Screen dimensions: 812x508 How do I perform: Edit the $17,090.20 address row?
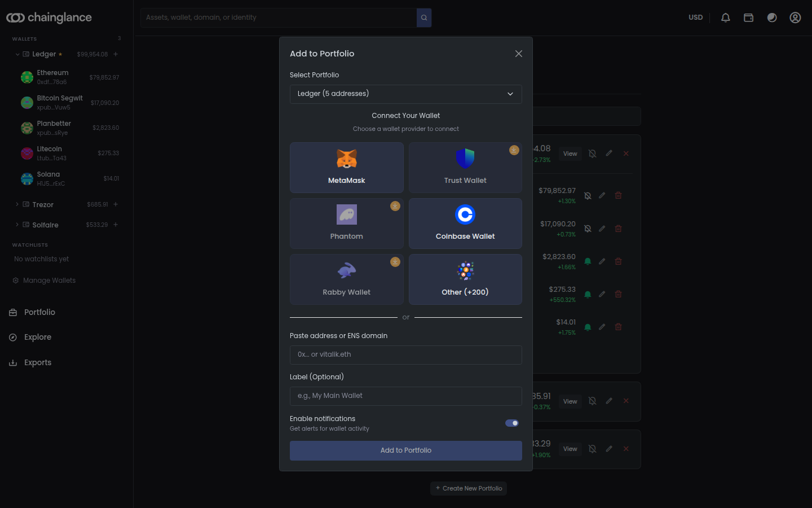pyautogui.click(x=602, y=229)
